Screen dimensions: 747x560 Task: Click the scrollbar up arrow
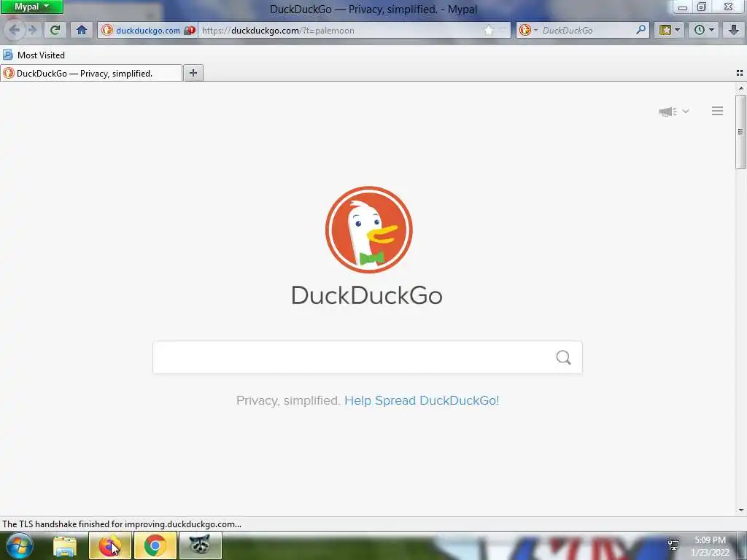[740, 88]
